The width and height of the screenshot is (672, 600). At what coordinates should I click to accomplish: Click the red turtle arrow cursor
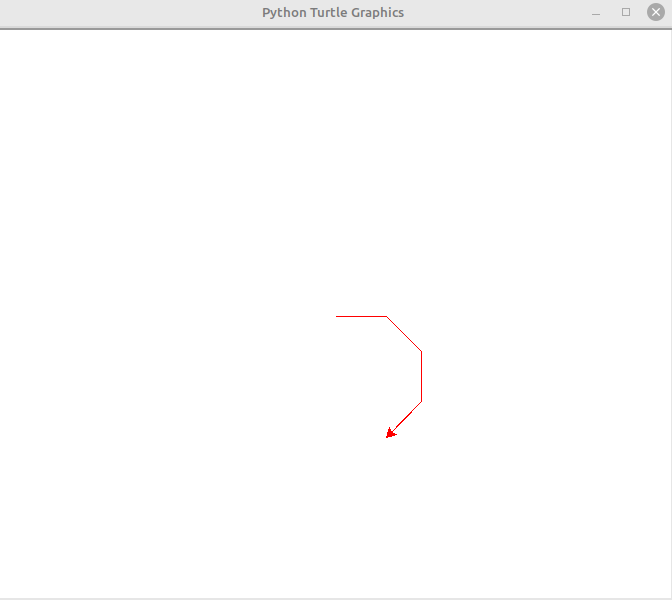391,433
